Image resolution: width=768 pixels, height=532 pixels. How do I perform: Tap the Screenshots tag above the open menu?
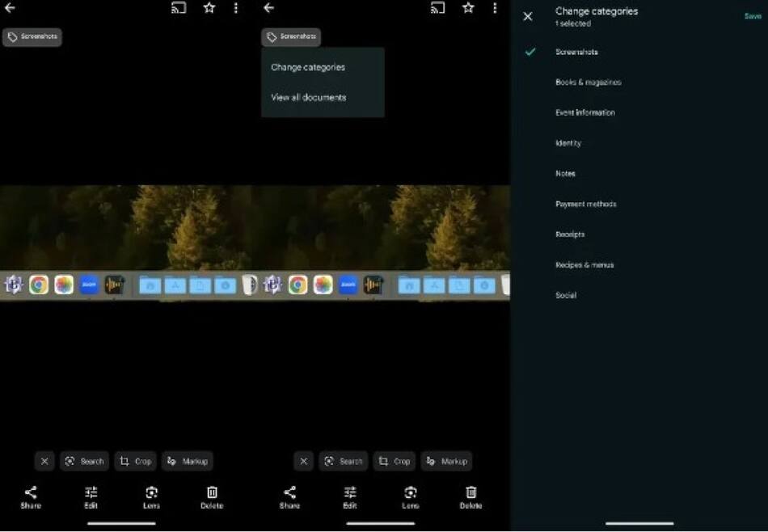point(291,37)
